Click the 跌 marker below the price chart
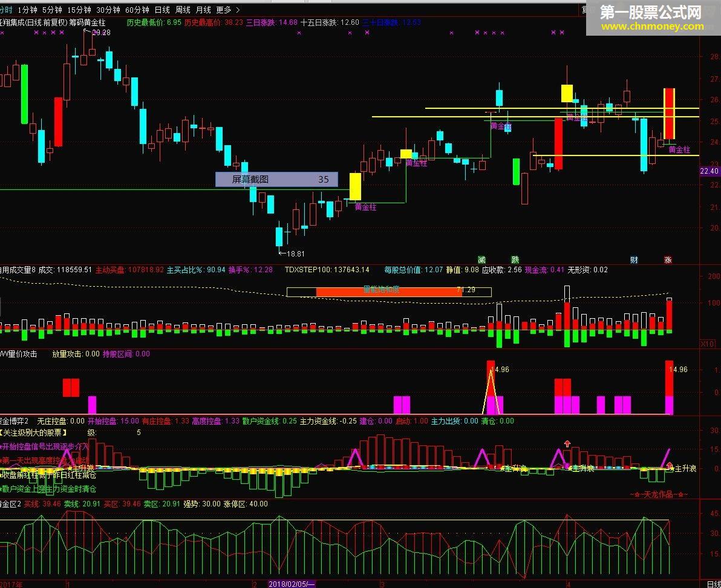Screen dimensions: 721x588 (x=515, y=260)
